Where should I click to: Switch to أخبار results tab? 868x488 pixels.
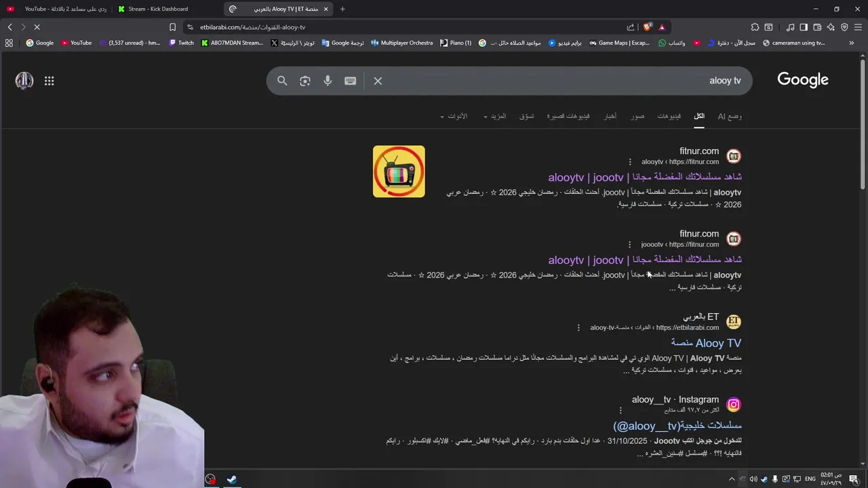coord(610,116)
